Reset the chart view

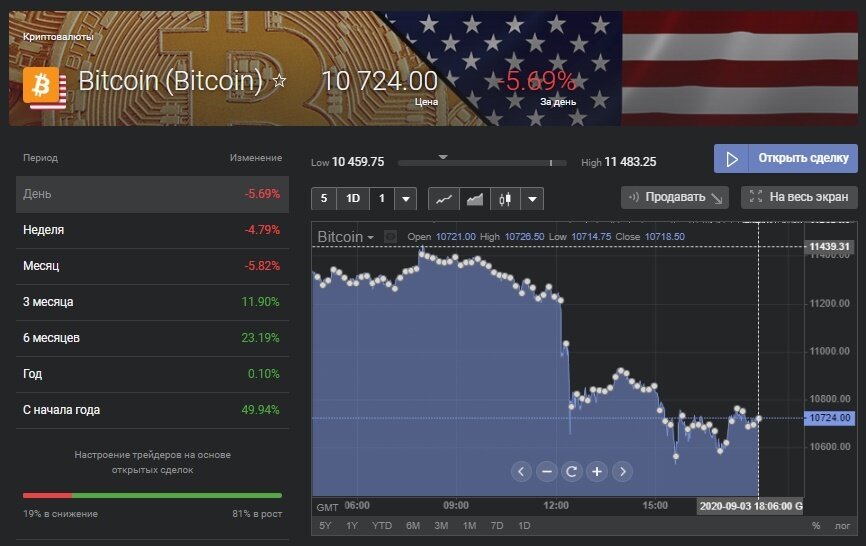pos(571,471)
